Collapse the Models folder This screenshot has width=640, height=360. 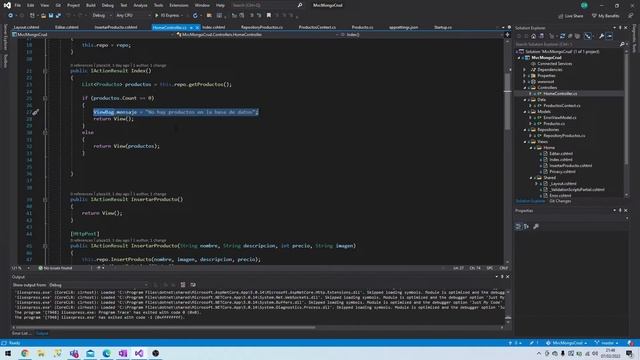pos(525,111)
